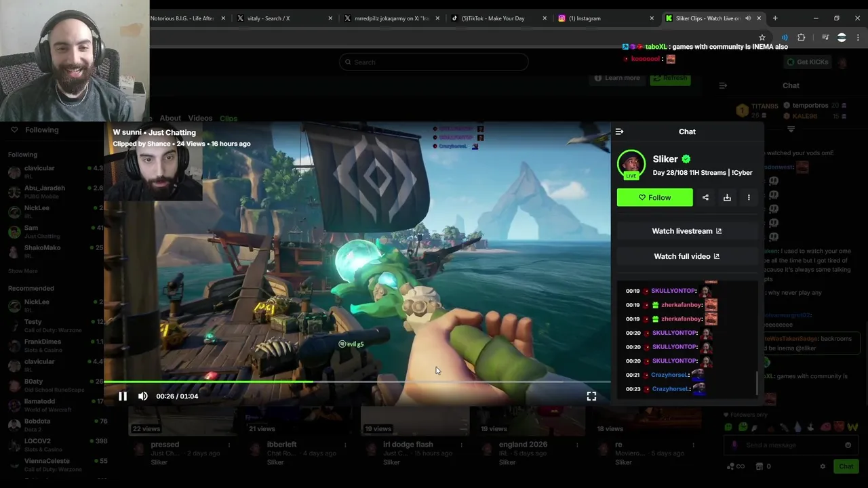Screen dimensions: 868x488
Task: Share the clip via the share icon
Action: pyautogui.click(x=705, y=197)
